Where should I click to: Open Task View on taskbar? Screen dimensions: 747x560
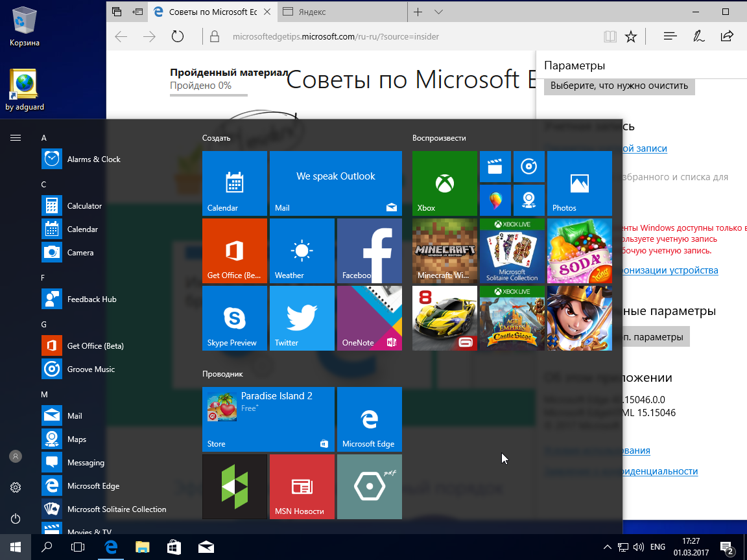(x=78, y=547)
